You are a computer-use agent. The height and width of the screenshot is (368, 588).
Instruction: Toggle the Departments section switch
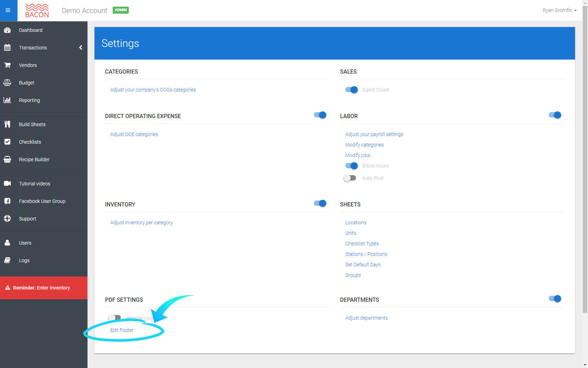tap(555, 299)
